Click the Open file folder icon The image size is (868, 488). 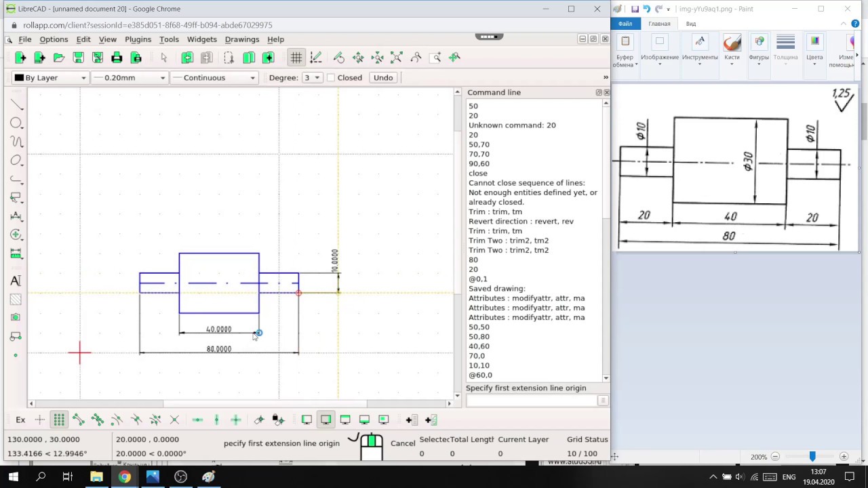(59, 58)
